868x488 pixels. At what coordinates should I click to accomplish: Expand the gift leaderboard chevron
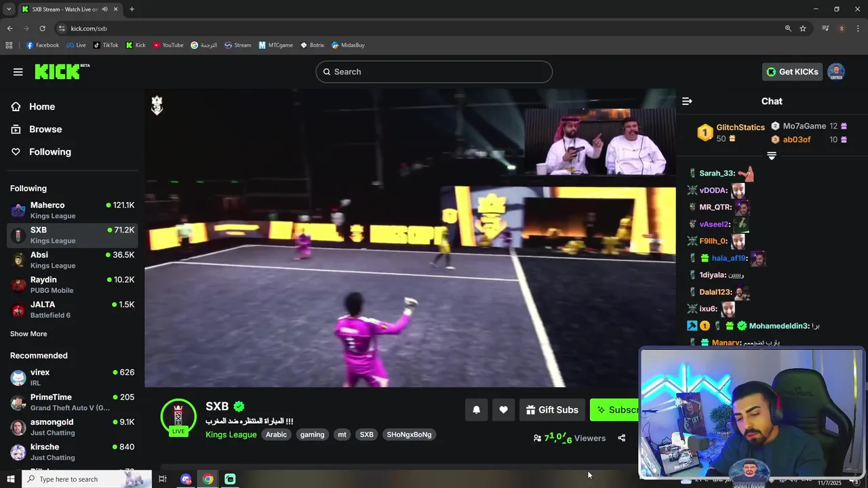(x=772, y=155)
